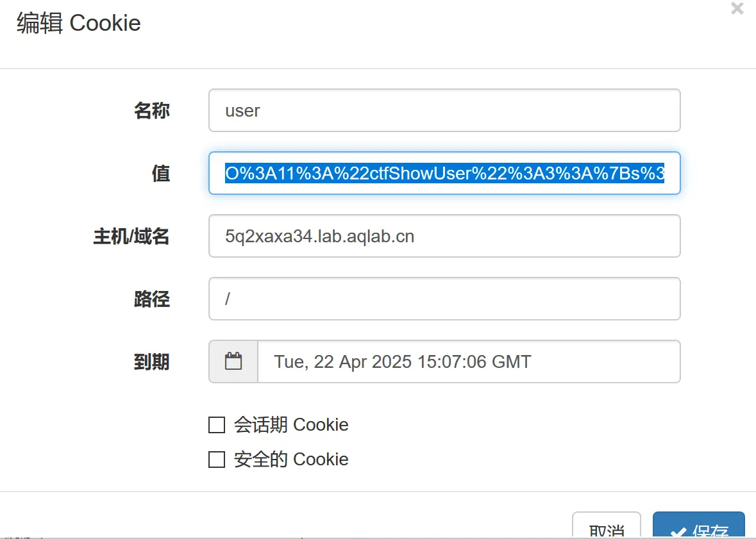Click the 值 field label

point(161,173)
